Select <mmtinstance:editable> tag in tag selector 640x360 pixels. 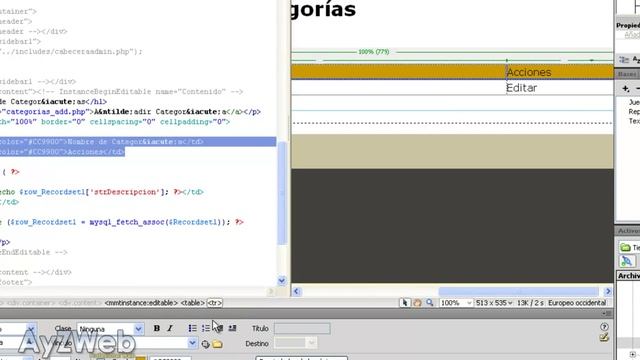click(x=141, y=303)
